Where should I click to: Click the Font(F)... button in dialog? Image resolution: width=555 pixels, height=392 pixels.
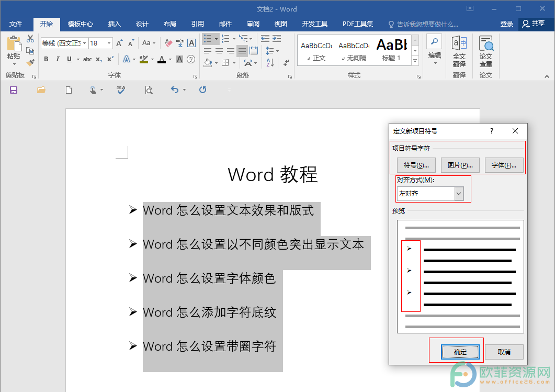click(504, 165)
